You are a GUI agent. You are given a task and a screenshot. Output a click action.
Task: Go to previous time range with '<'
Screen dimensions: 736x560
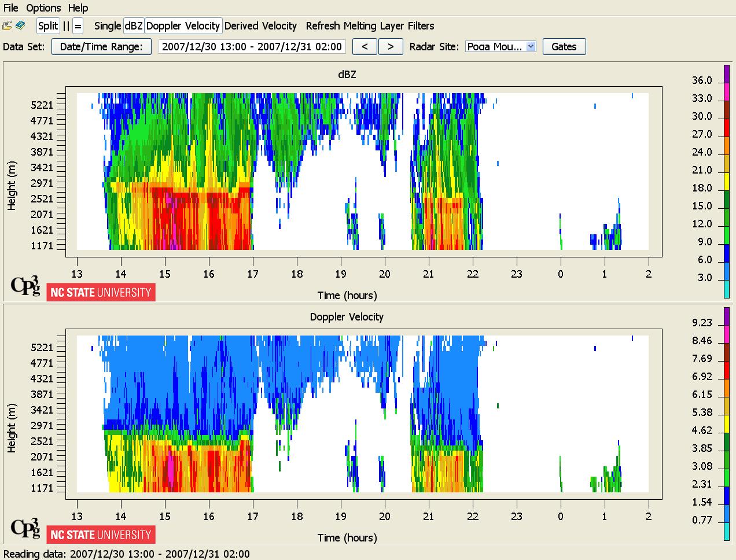(365, 47)
